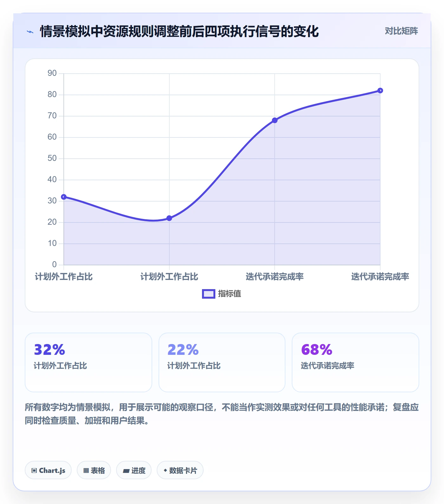Click the square icon in Chart.js chip
444x504 pixels.
[34, 471]
